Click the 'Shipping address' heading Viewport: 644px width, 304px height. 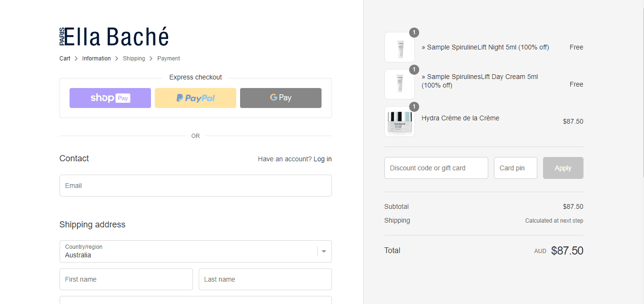[92, 225]
